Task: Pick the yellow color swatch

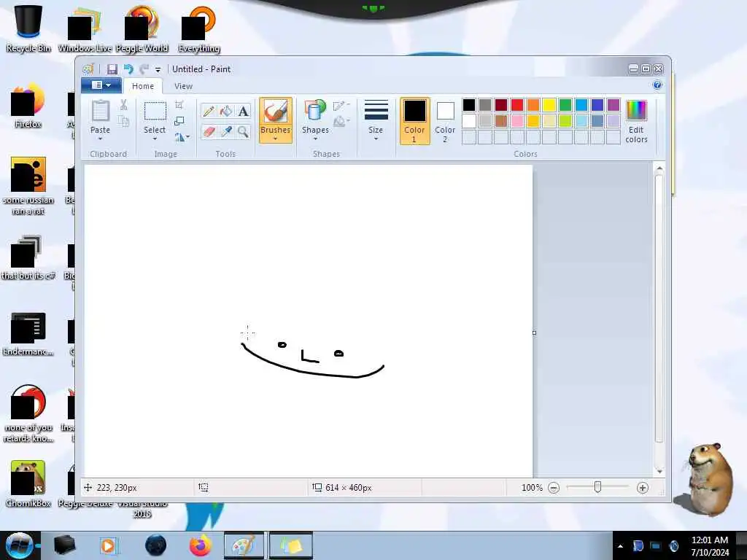Action: tap(549, 105)
